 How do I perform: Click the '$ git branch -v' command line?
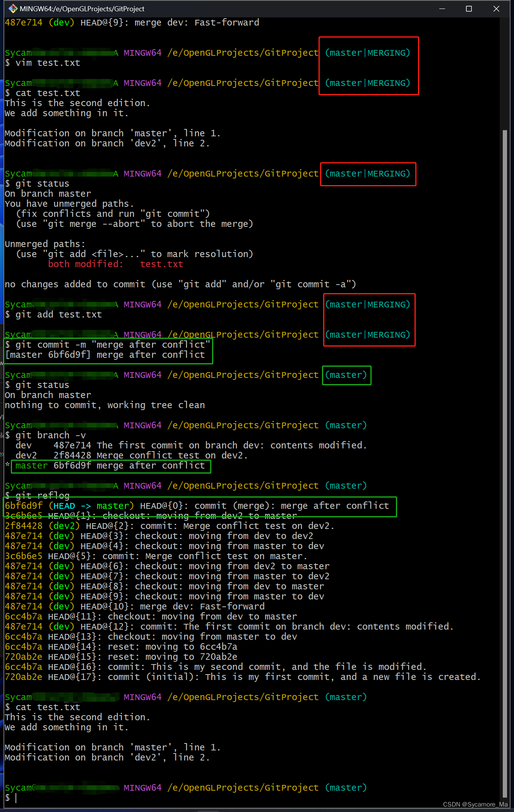pos(45,435)
